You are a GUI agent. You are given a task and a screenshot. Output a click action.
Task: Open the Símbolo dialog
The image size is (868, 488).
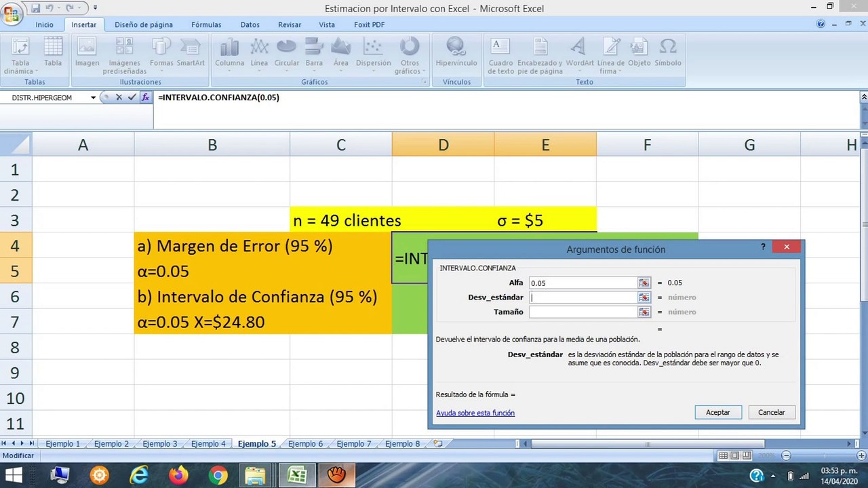(x=668, y=53)
